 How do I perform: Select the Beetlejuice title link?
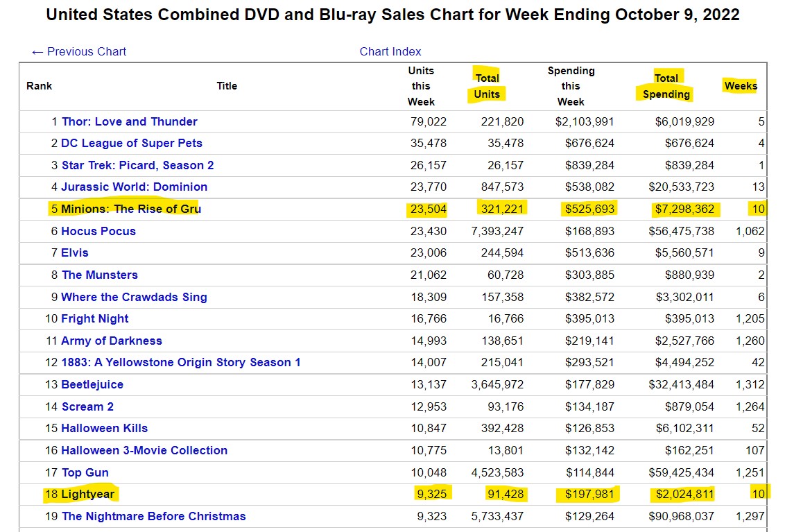(x=94, y=384)
